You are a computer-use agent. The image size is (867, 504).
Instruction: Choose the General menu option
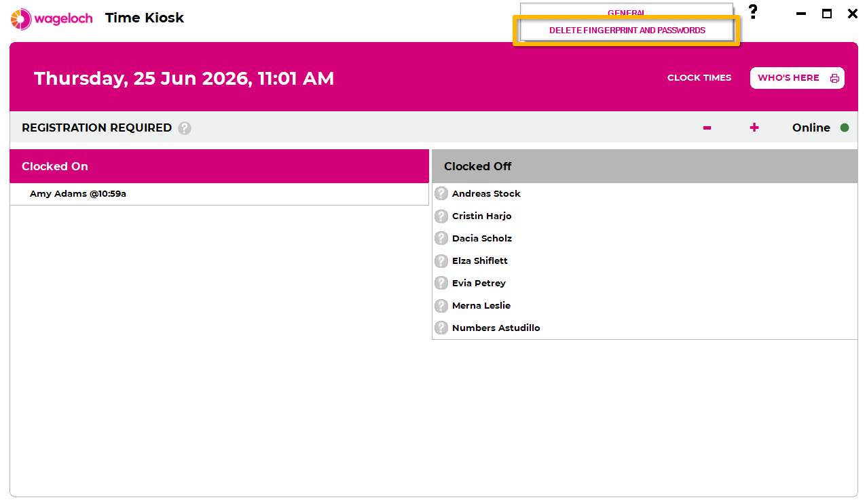point(627,12)
